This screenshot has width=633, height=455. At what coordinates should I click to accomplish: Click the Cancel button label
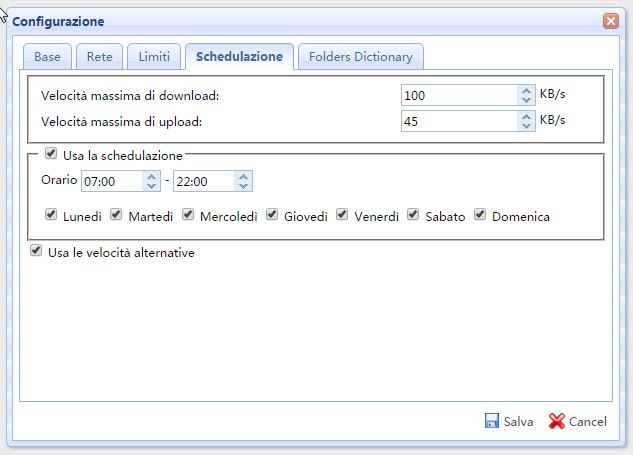point(587,422)
